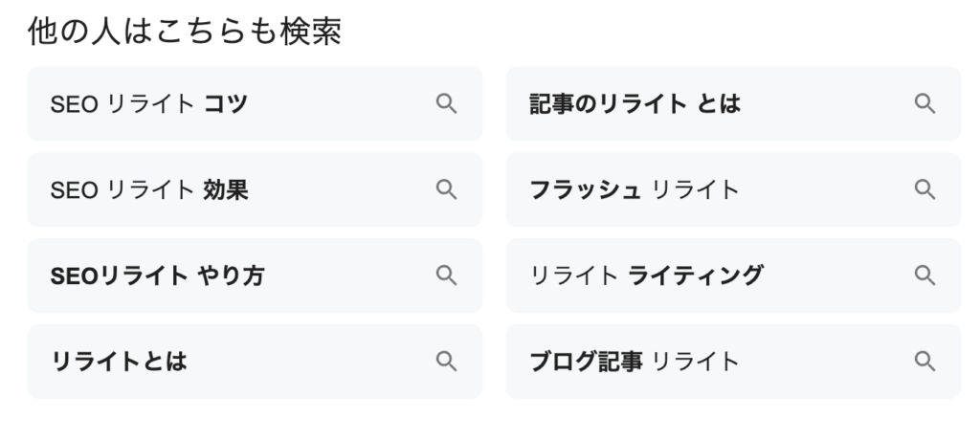Choose the 記事のリライト とは related search
The width and height of the screenshot is (980, 441).
point(635,104)
